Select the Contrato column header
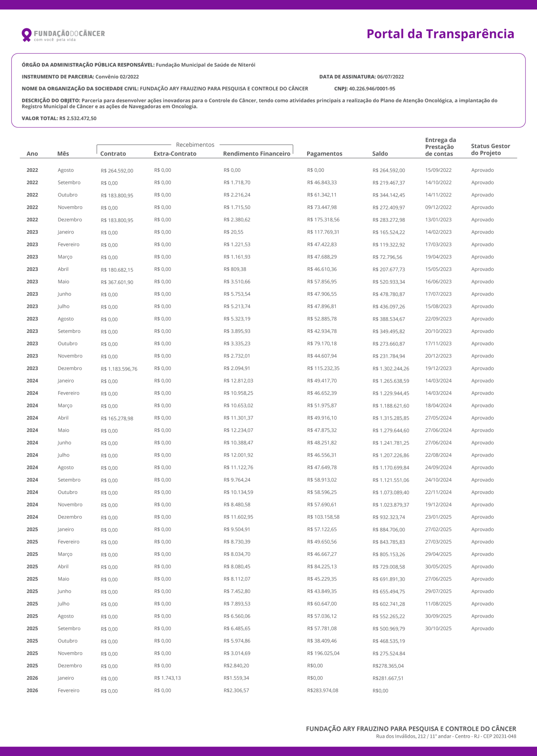The width and height of the screenshot is (537, 756). [x=113, y=154]
